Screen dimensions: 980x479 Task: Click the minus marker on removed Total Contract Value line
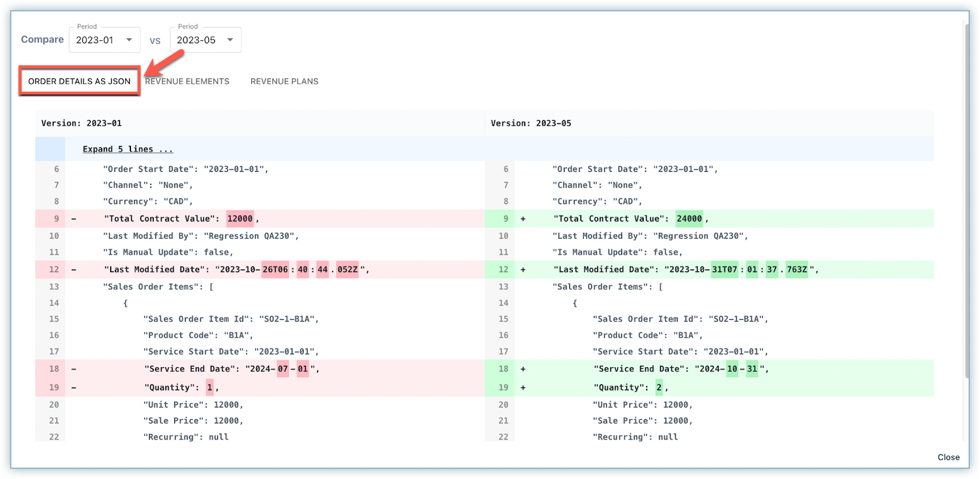[74, 219]
